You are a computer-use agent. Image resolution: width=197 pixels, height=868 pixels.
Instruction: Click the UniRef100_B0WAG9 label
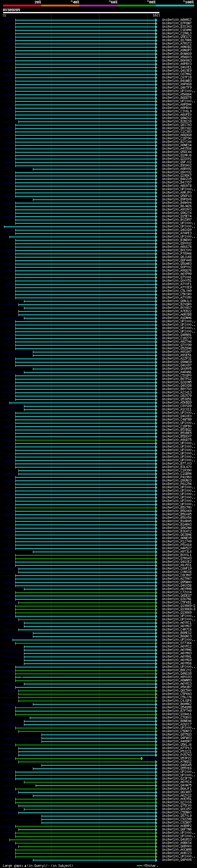coord(177,54)
